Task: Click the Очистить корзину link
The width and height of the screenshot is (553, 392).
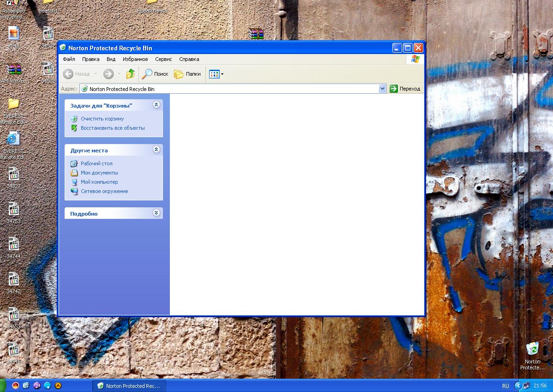Action: (102, 119)
